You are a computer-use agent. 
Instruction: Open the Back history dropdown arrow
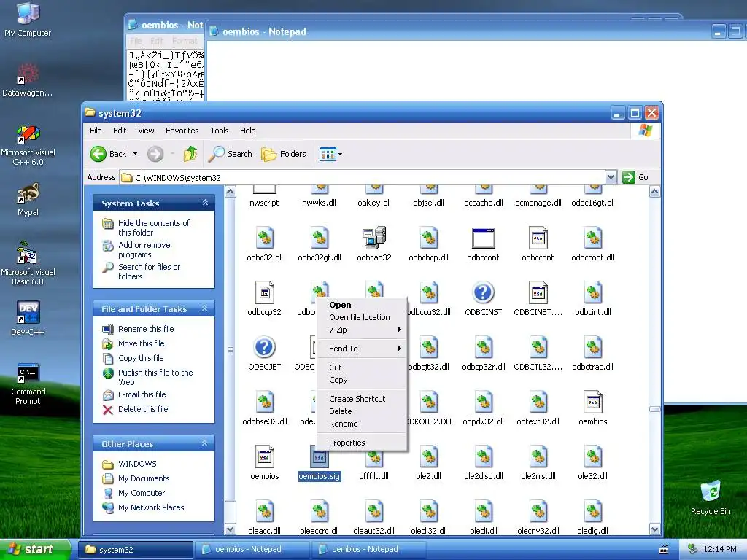point(135,154)
